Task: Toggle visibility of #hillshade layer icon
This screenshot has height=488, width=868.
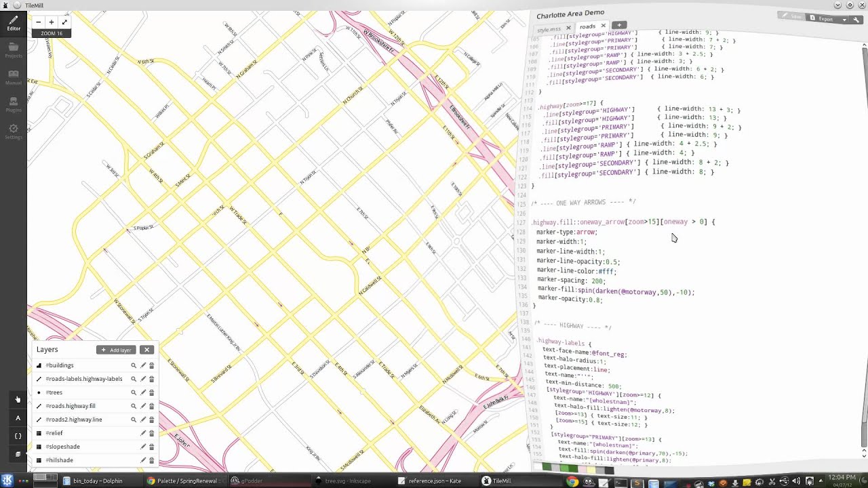Action: coord(39,460)
